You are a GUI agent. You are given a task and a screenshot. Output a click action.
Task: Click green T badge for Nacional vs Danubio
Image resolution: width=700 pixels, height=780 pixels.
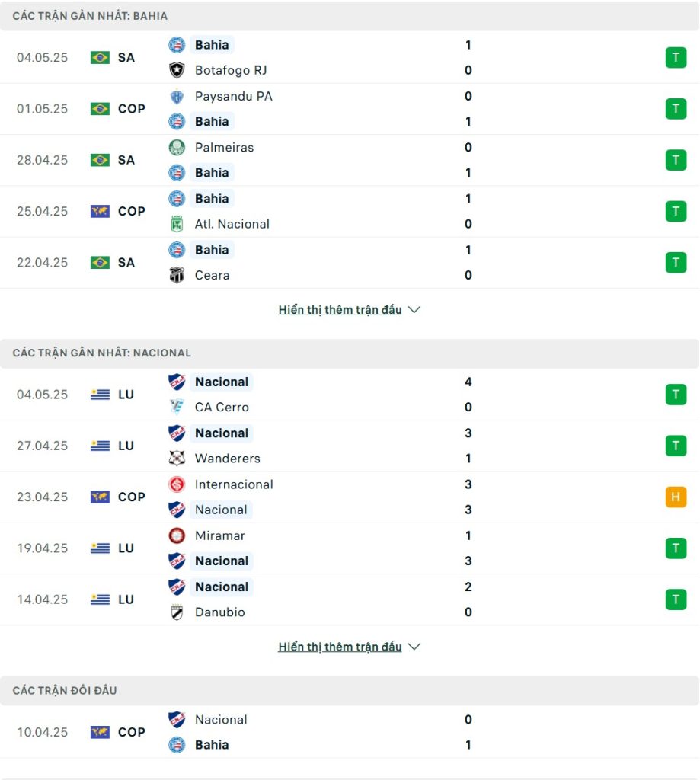(676, 599)
